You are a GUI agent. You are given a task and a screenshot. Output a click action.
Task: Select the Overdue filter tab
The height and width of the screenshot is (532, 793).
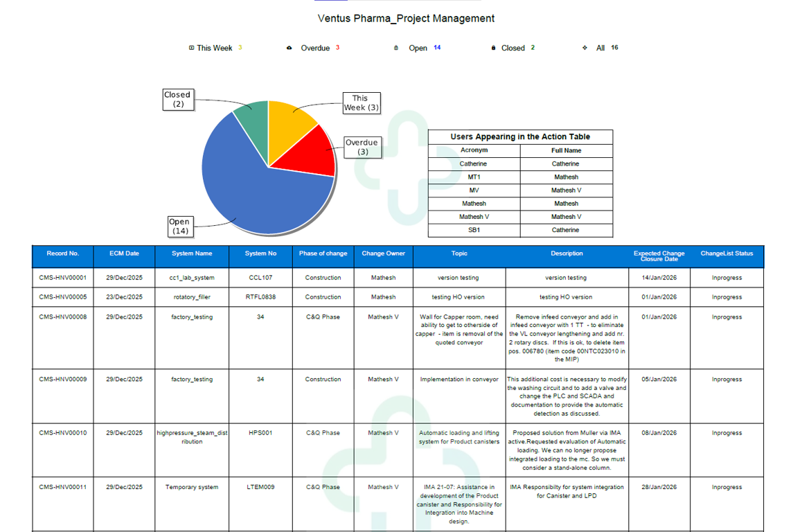(315, 48)
